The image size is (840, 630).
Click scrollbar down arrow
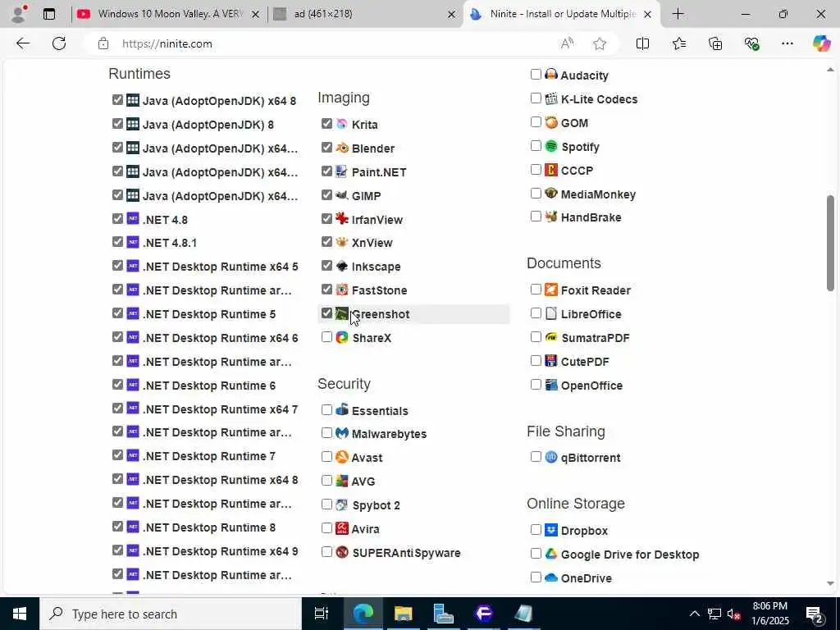[x=830, y=584]
